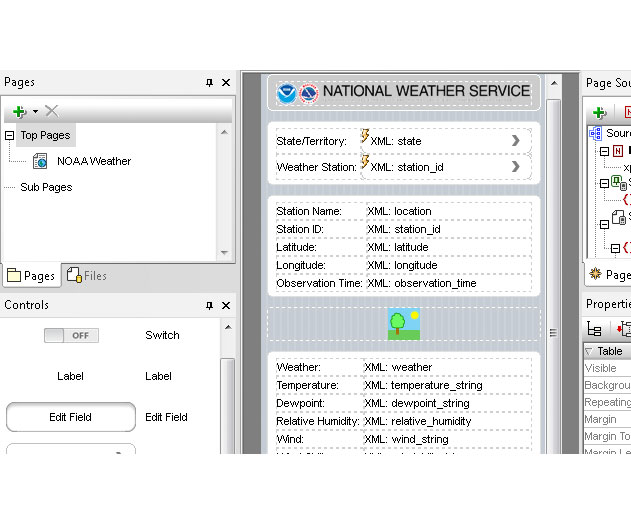The image size is (631, 522).
Task: Select the XML: dewpoint_string field
Action: (447, 403)
